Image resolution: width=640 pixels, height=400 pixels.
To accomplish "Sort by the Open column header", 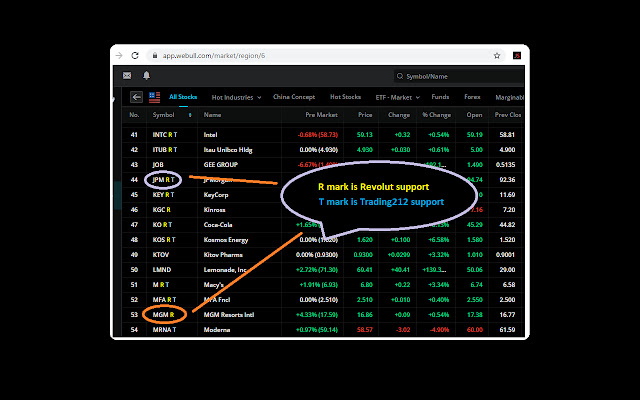I will pyautogui.click(x=474, y=115).
